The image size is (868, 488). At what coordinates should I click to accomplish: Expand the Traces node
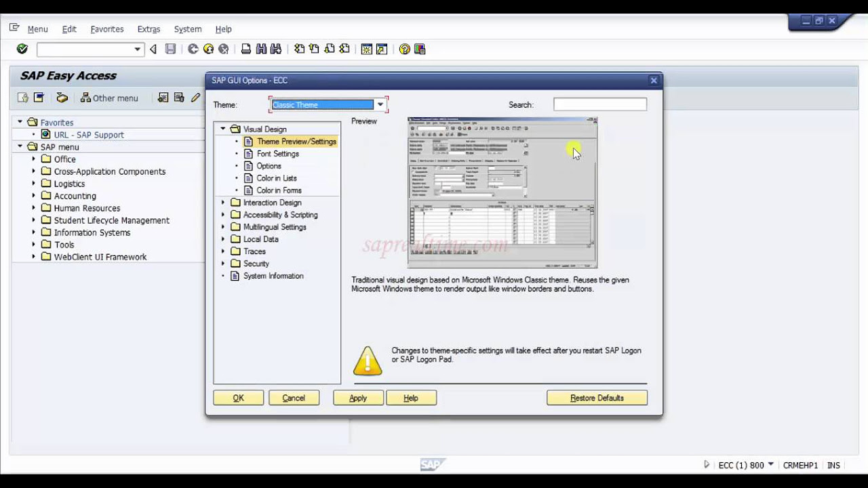point(222,251)
